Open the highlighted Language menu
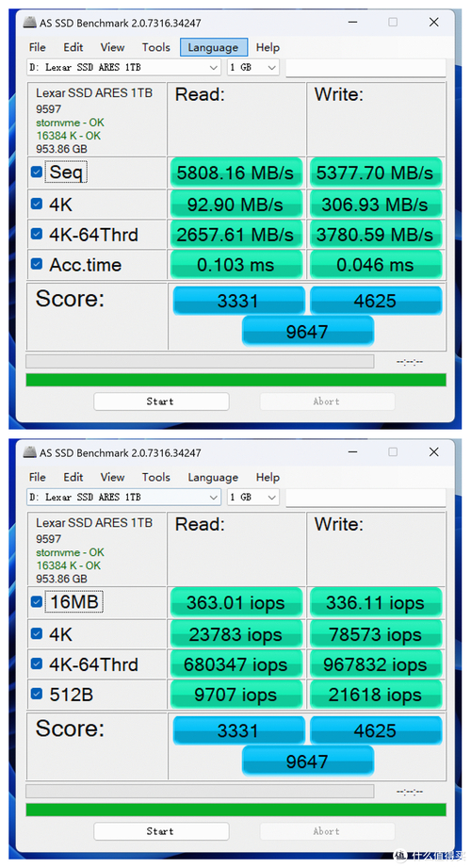 pyautogui.click(x=213, y=47)
